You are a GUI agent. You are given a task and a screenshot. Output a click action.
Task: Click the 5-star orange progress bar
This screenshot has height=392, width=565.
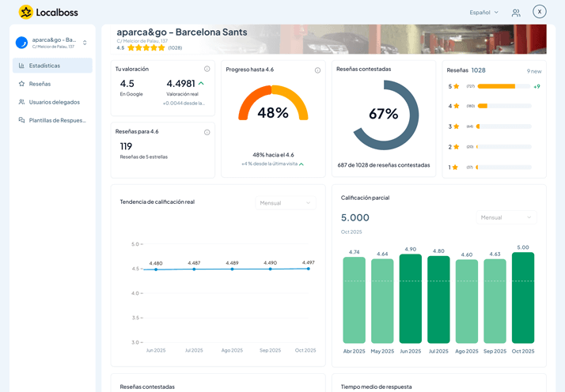pyautogui.click(x=496, y=86)
